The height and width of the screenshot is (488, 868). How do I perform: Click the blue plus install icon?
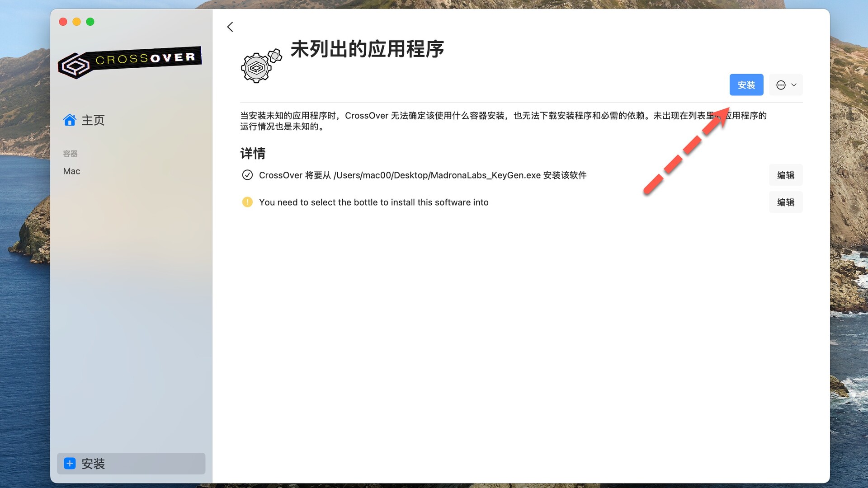[x=70, y=464]
